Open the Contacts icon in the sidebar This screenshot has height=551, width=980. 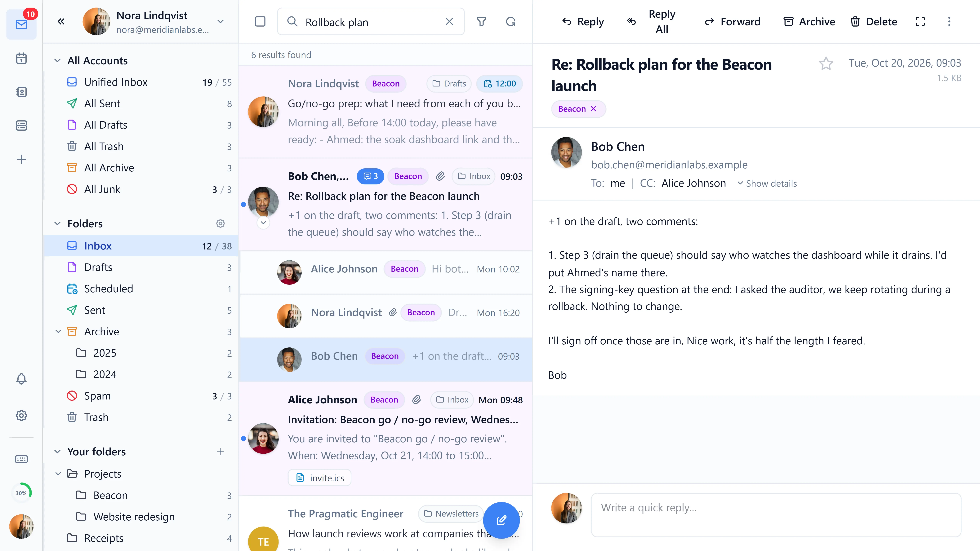click(x=21, y=92)
